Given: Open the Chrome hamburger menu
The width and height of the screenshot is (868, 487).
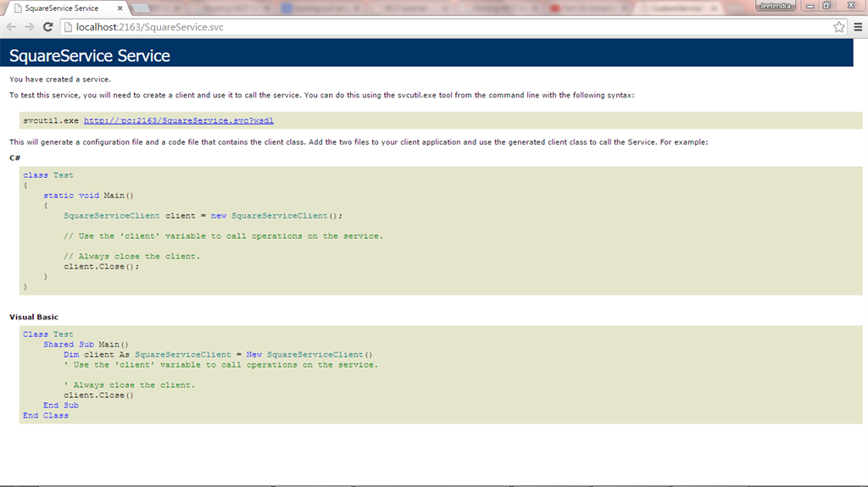Looking at the screenshot, I should [x=858, y=26].
